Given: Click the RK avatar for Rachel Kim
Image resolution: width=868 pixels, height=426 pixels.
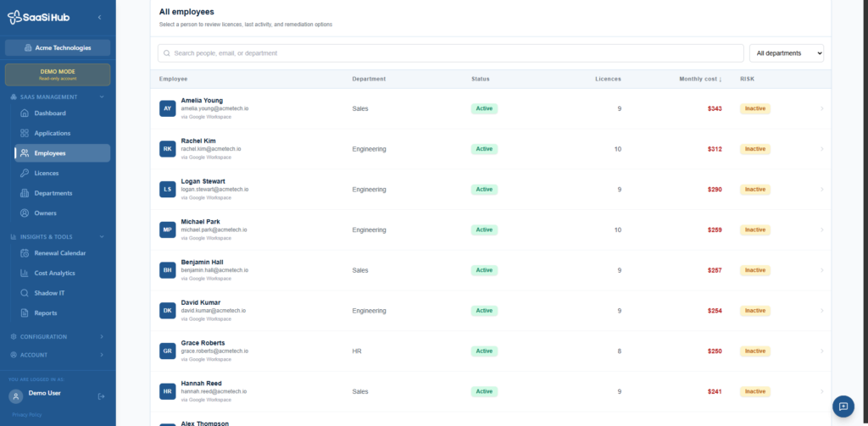Looking at the screenshot, I should pyautogui.click(x=167, y=149).
